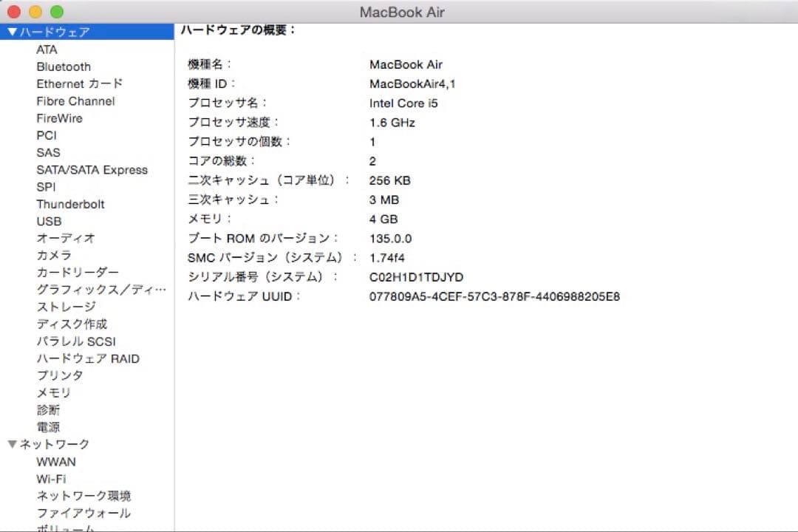Image resolution: width=798 pixels, height=532 pixels.
Task: Select ATA in the sidebar
Action: pos(47,50)
